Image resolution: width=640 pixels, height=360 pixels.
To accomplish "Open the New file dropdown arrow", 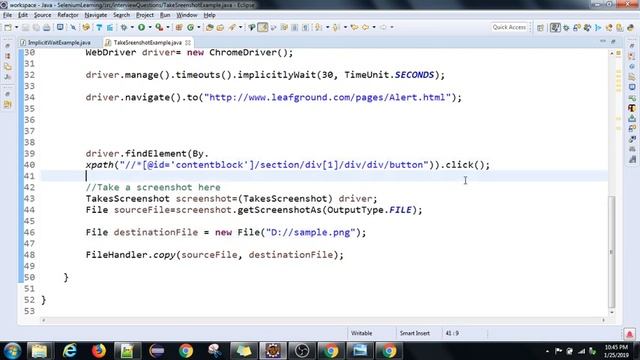I will (x=16, y=27).
